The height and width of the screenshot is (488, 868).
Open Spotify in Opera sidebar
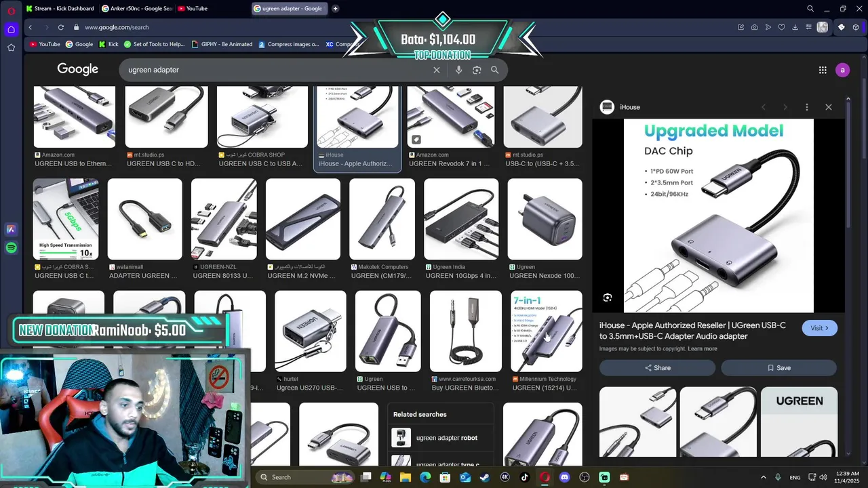tap(11, 248)
